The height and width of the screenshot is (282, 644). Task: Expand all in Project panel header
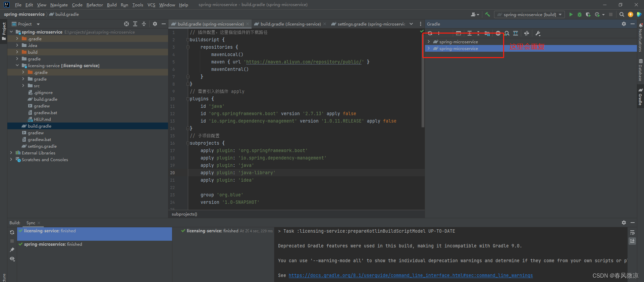coord(135,24)
